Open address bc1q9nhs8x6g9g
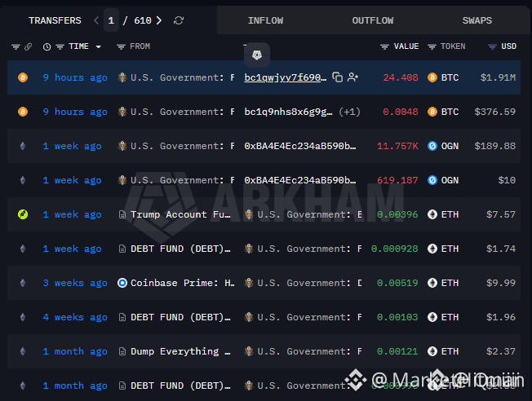This screenshot has height=401, width=532. coord(288,112)
